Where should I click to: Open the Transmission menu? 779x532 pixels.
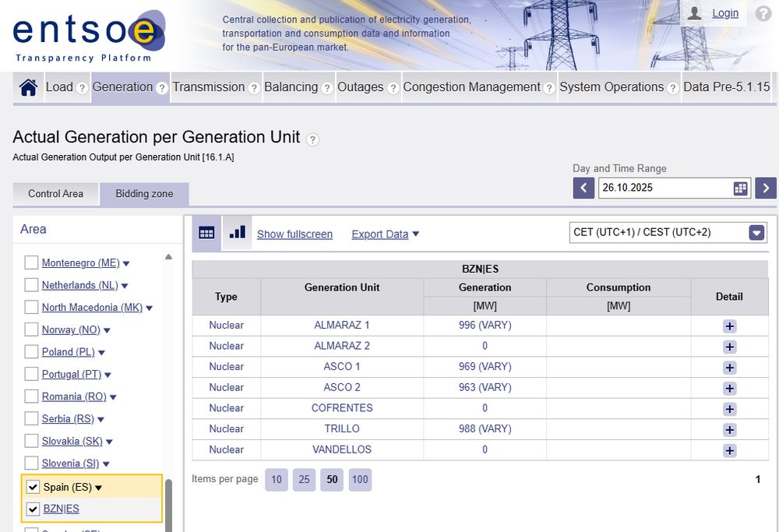click(209, 87)
